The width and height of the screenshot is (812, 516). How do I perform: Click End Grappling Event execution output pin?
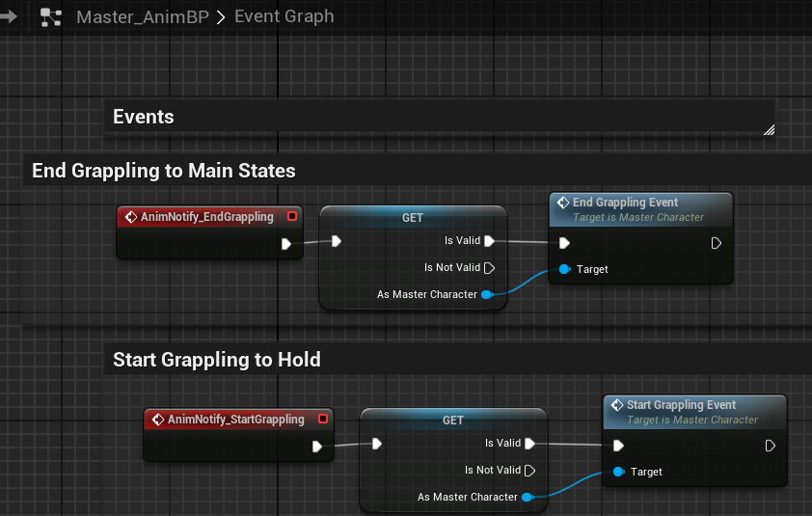(717, 243)
